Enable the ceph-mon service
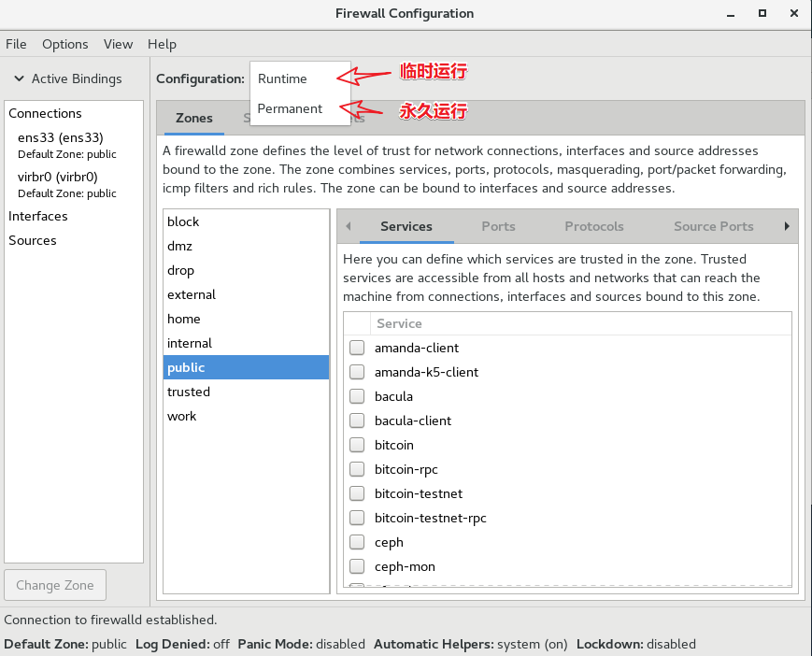Viewport: 812px width, 656px height. 356,566
